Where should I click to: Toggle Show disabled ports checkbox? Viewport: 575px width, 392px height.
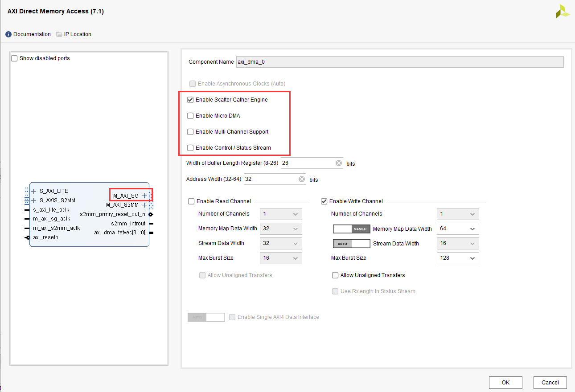14,58
